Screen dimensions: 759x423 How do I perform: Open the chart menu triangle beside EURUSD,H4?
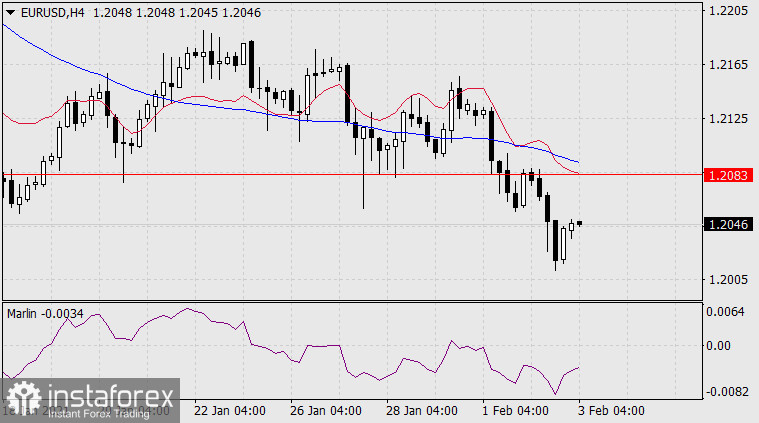10,13
